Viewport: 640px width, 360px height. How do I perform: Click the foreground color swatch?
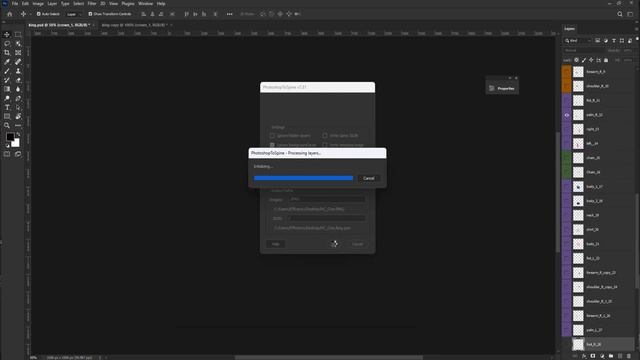(10, 137)
